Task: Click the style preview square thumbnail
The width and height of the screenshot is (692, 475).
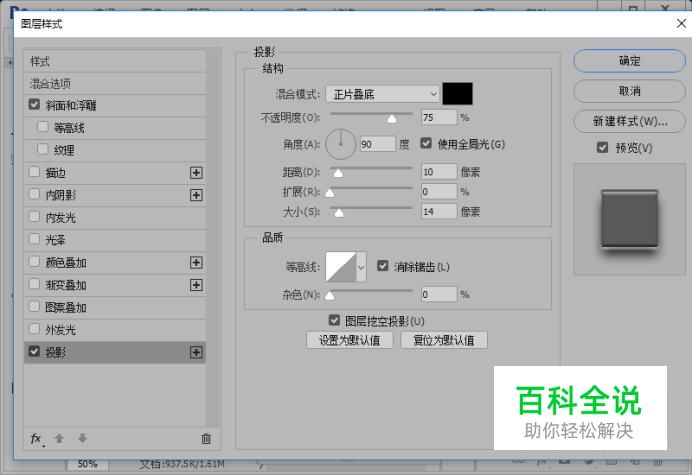Action: (x=629, y=219)
